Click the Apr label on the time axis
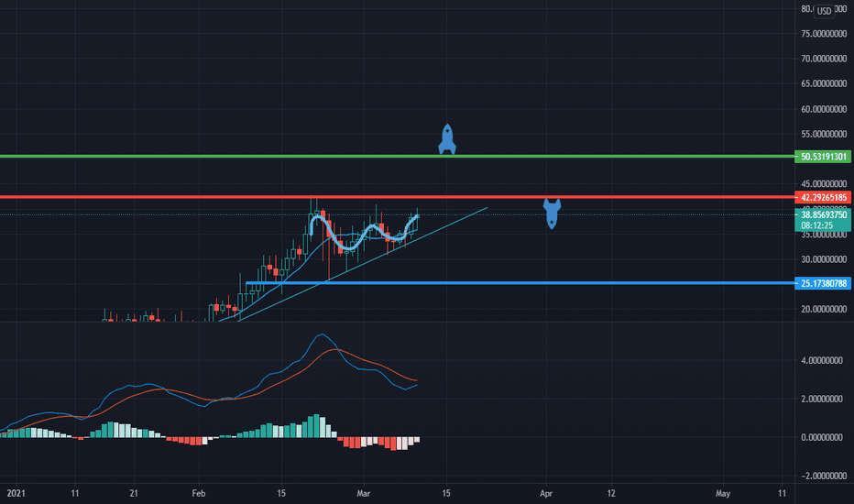The height and width of the screenshot is (504, 854). (x=546, y=493)
